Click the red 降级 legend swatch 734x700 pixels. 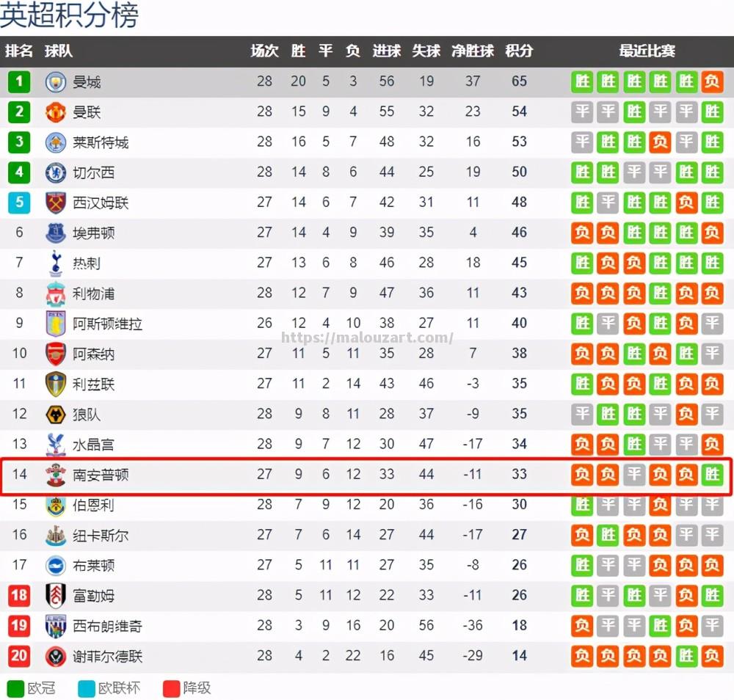point(171,688)
